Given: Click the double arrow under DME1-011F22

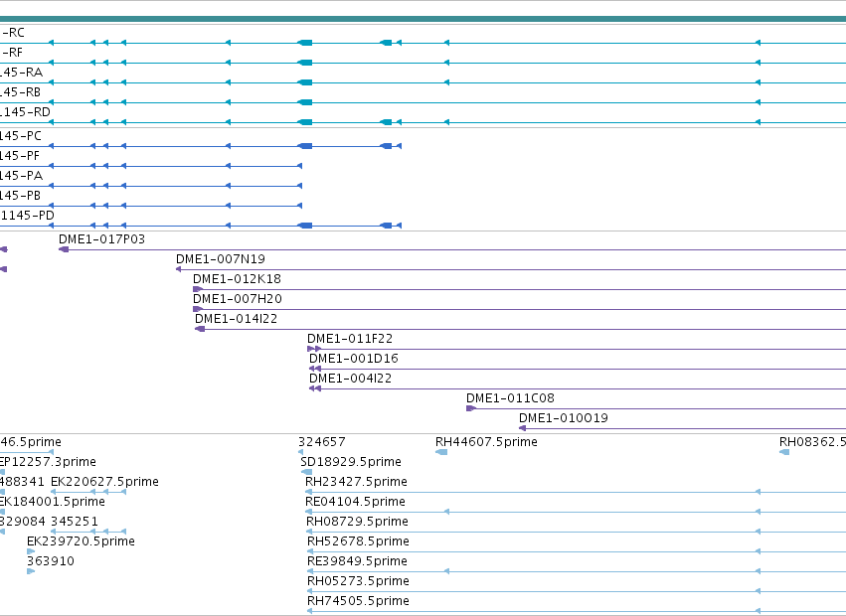Looking at the screenshot, I should [314, 349].
